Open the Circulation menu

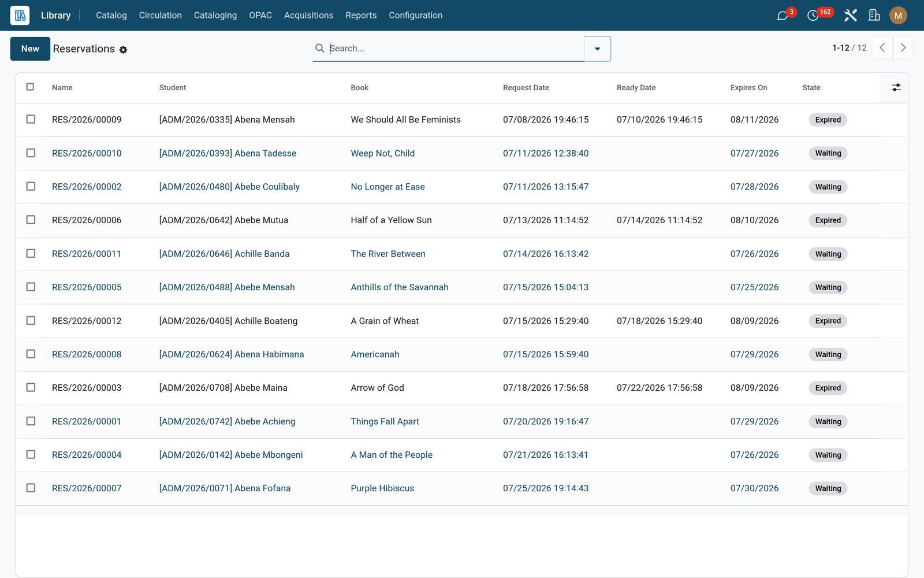[160, 16]
